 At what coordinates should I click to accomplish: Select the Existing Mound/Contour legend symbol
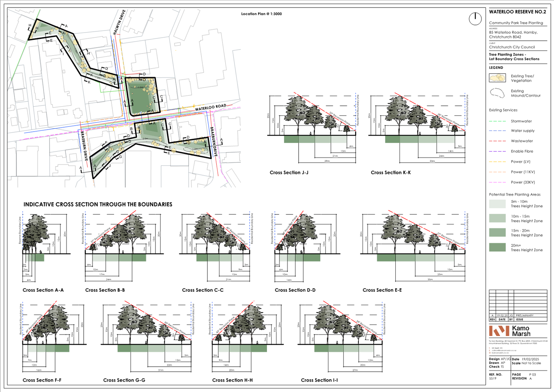coord(497,93)
